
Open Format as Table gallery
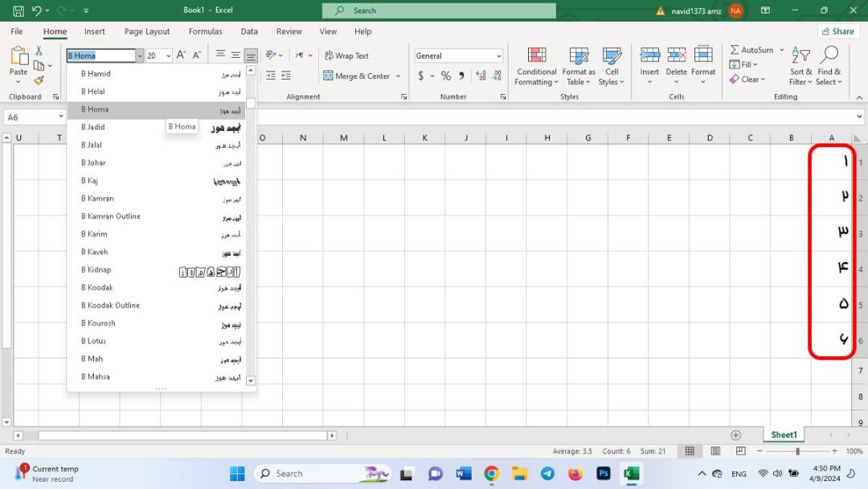(x=579, y=67)
